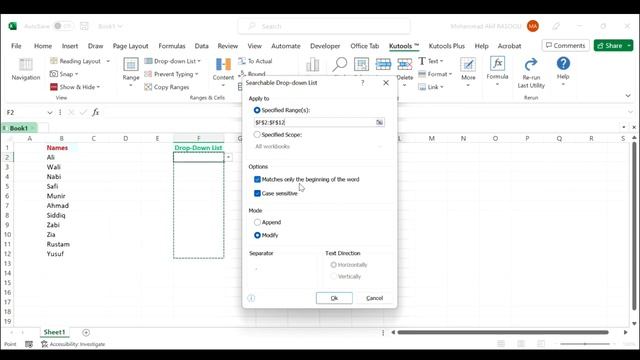Image resolution: width=640 pixels, height=360 pixels.
Task: Open the File tab
Action: coord(16,46)
